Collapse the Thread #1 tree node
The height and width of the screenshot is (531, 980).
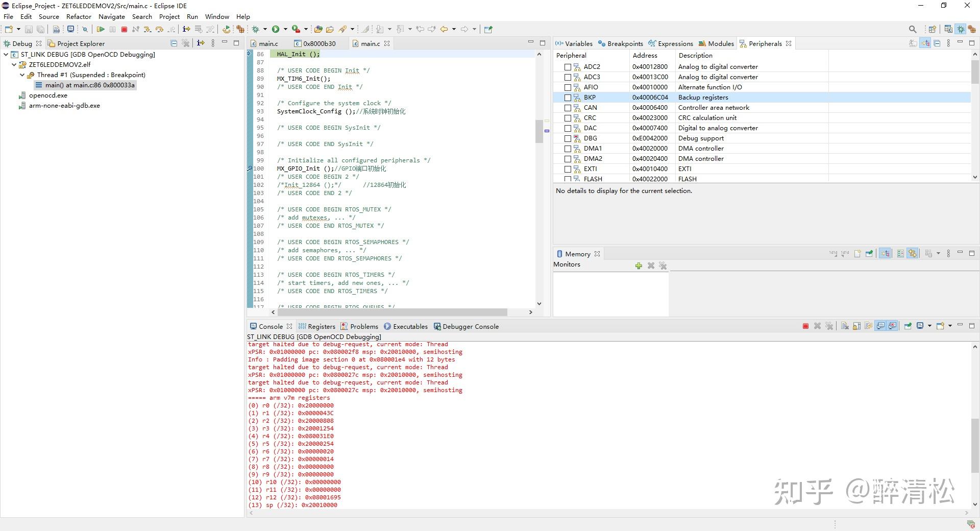22,75
